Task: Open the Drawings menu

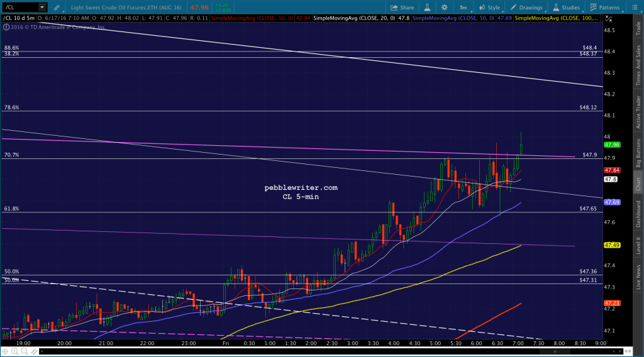Action: pos(526,8)
